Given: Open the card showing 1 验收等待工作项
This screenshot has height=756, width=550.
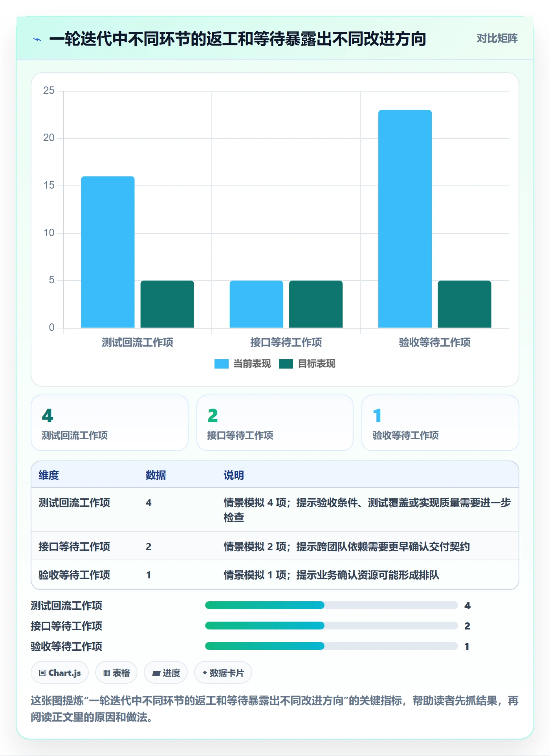Looking at the screenshot, I should point(440,423).
